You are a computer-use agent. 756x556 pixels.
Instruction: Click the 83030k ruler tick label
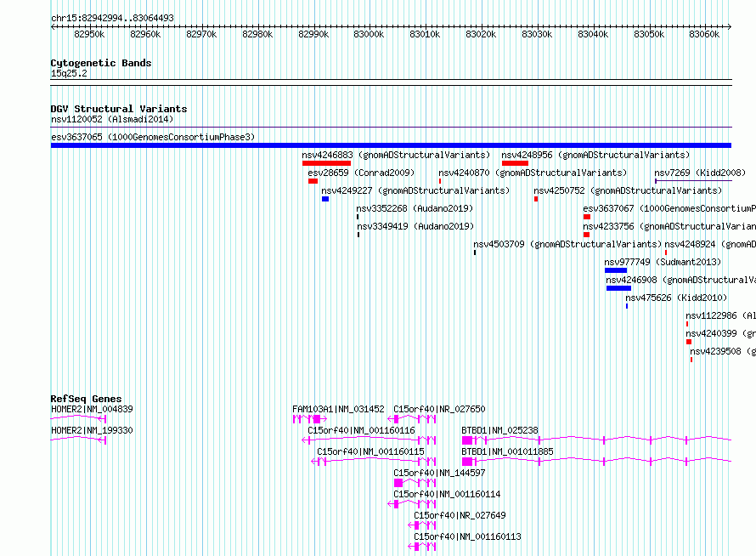537,34
